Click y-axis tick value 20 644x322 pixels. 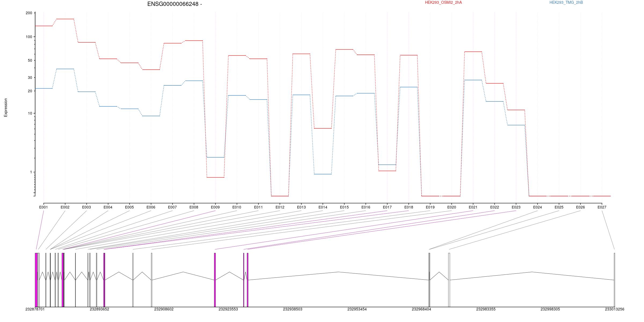click(x=30, y=91)
